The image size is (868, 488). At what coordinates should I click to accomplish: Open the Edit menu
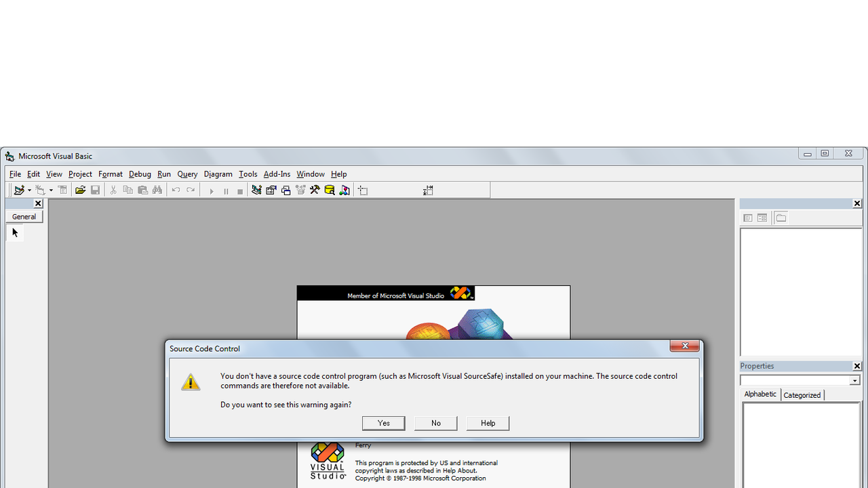point(33,174)
